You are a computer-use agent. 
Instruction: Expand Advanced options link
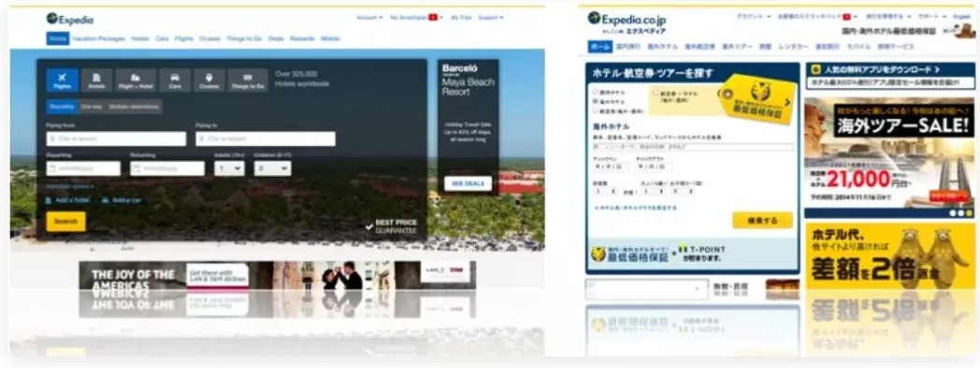(70, 186)
